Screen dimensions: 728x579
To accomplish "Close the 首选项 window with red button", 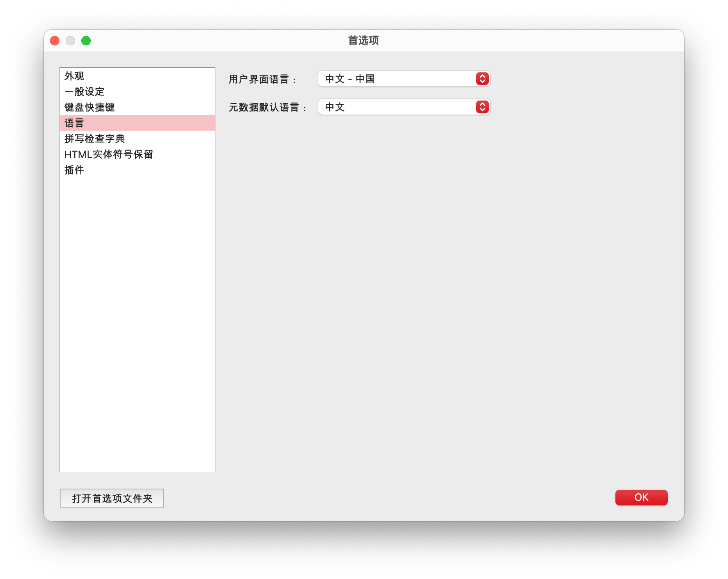I will point(55,41).
